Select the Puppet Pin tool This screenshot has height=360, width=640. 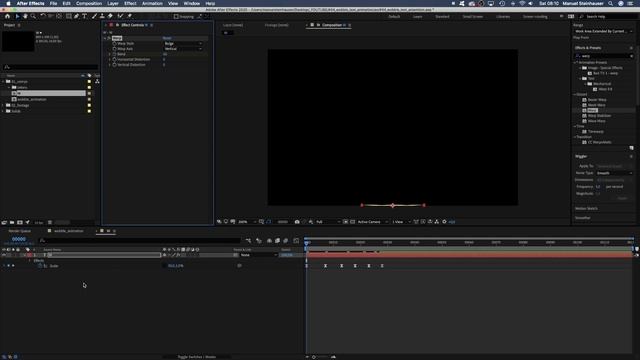pos(130,16)
